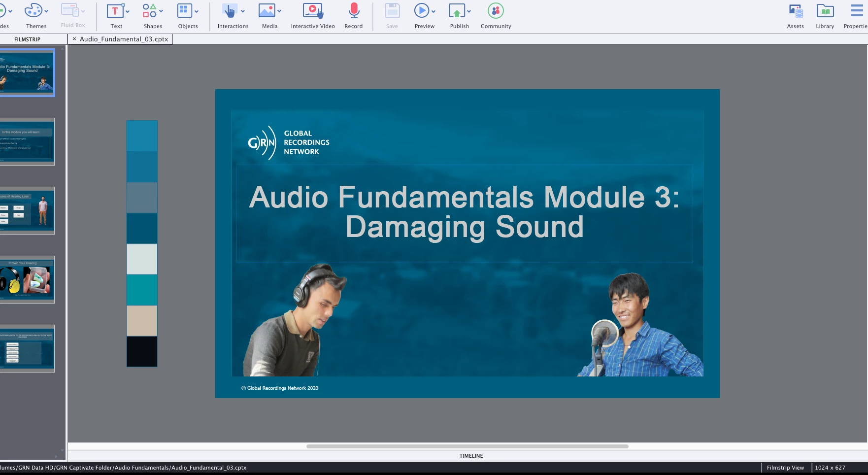The image size is (868, 475).
Task: Select the Protect Your Hearing slide thumbnail
Action: tap(27, 279)
